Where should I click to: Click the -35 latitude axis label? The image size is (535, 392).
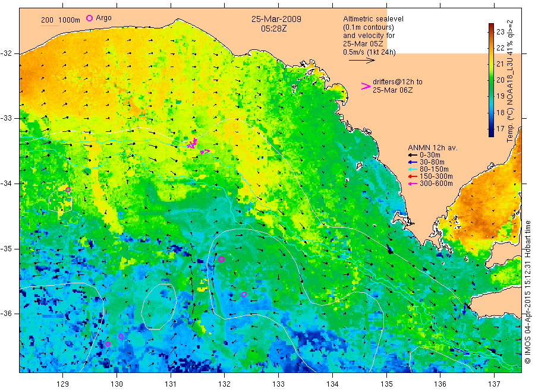(6, 248)
